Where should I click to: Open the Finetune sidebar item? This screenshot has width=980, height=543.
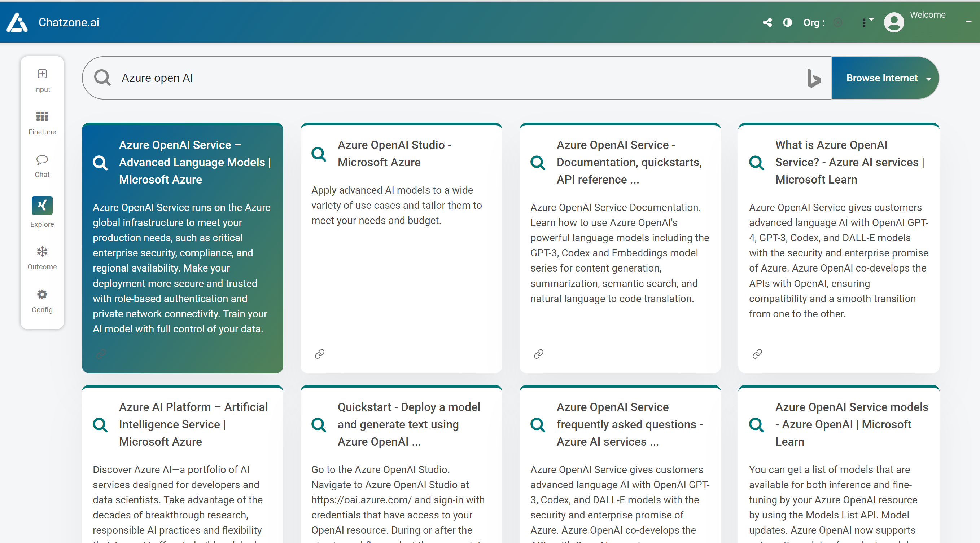coord(42,123)
